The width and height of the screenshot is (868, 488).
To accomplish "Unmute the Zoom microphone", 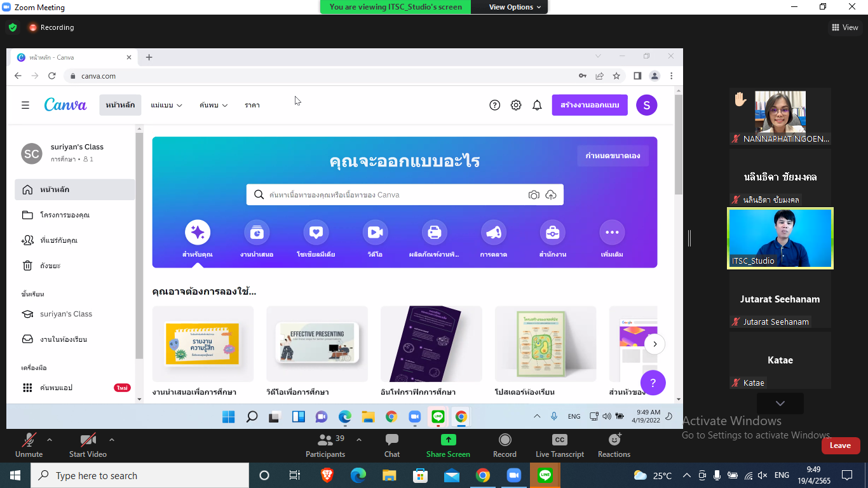I will (x=29, y=445).
